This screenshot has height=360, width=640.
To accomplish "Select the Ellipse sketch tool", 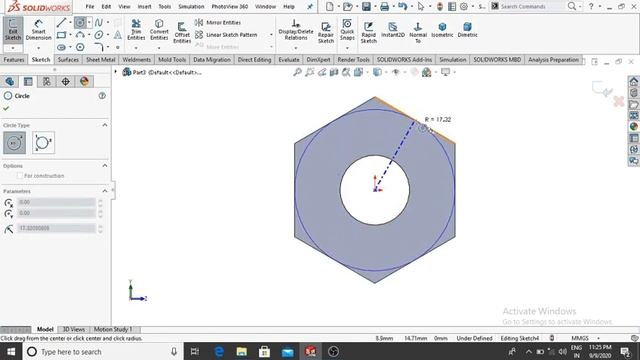I will coord(98,35).
